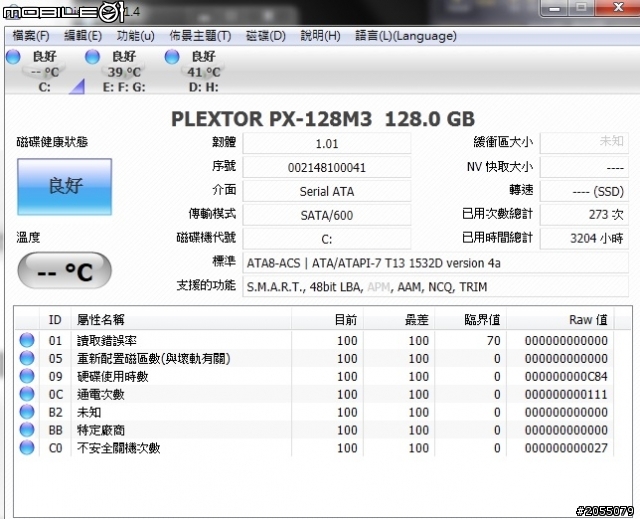
Task: Click the 41 °C temperature of D: H:
Action: [204, 72]
